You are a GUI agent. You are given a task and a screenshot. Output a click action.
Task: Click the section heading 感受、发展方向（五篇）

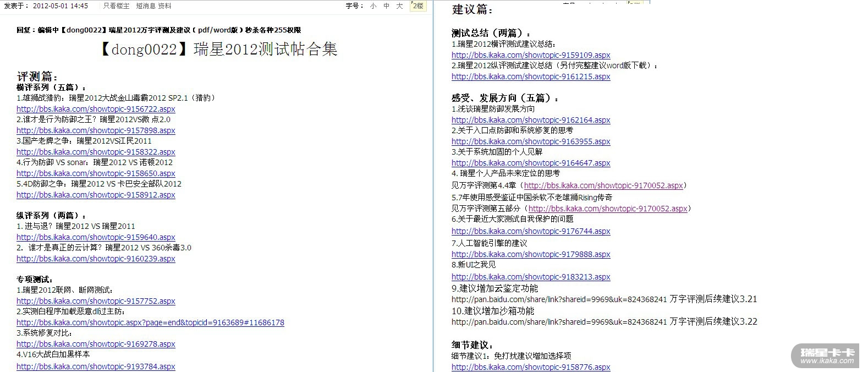click(506, 98)
